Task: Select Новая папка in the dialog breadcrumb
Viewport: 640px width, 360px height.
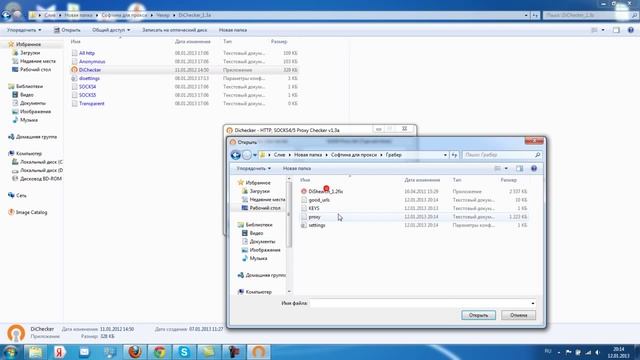Action: pyautogui.click(x=308, y=155)
